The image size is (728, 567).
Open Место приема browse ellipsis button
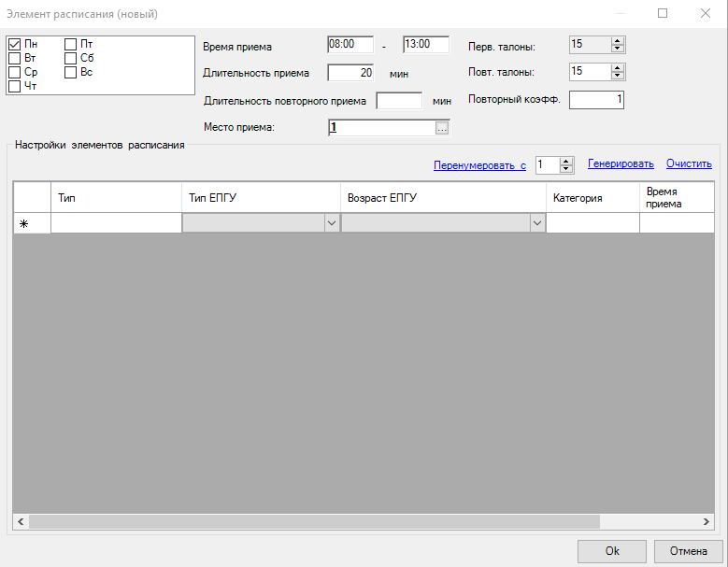coord(442,128)
